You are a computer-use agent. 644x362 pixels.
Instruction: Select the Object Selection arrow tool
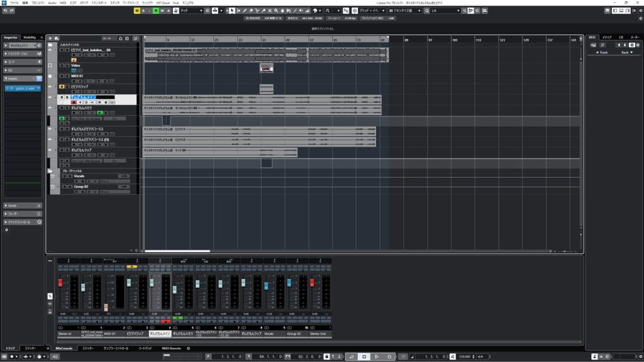coord(232,11)
